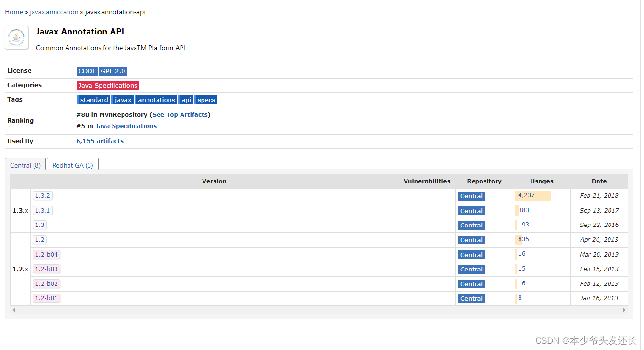644x350 pixels.
Task: Click the GPL 2.0 license badge
Action: pyautogui.click(x=113, y=71)
